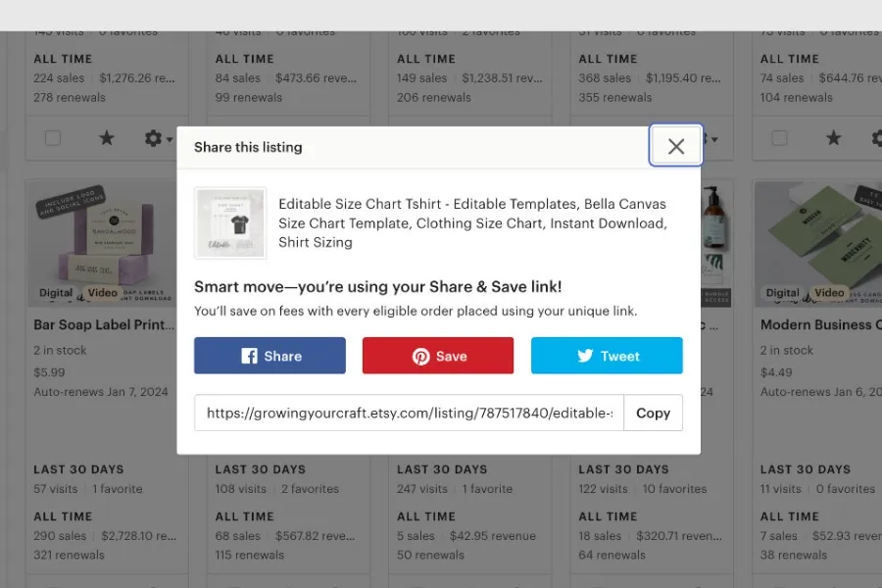Open the Editable Size Chart Tshirt thumbnail
This screenshot has height=588, width=882.
(230, 222)
